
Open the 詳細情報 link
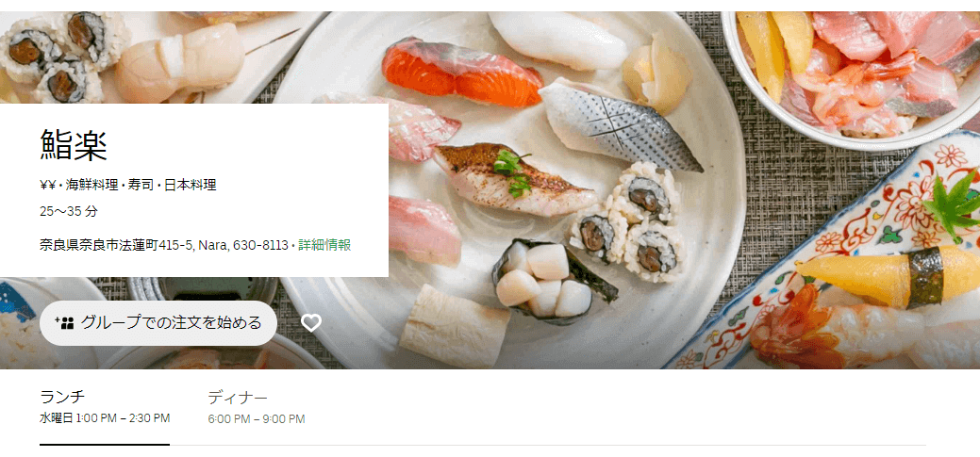pyautogui.click(x=324, y=245)
